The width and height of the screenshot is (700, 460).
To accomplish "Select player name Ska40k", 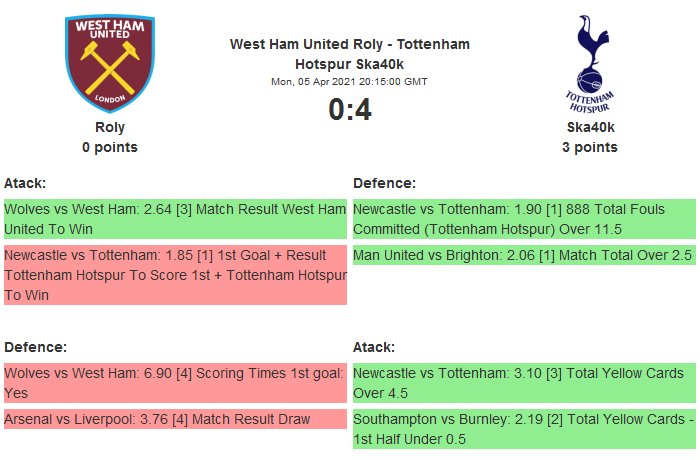I will [590, 127].
